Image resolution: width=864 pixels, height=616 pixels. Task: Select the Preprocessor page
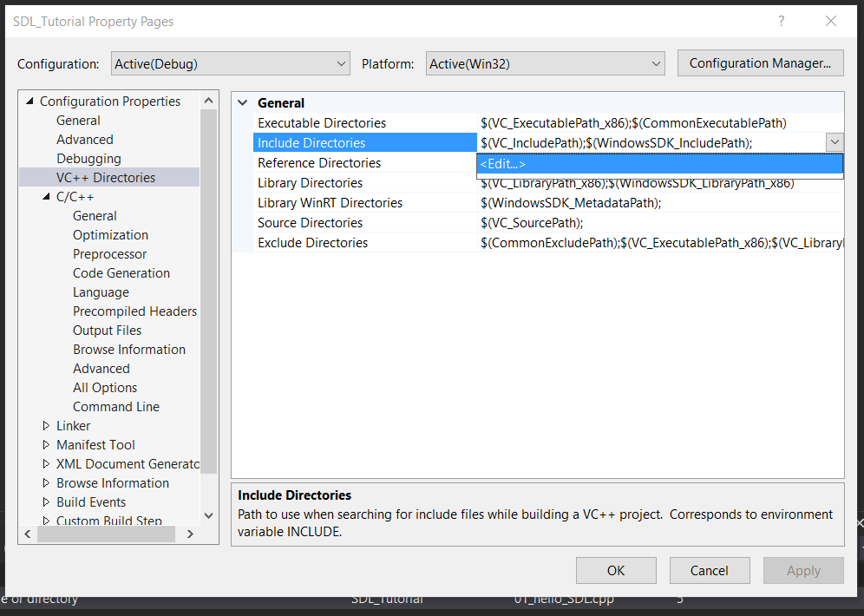pos(109,254)
